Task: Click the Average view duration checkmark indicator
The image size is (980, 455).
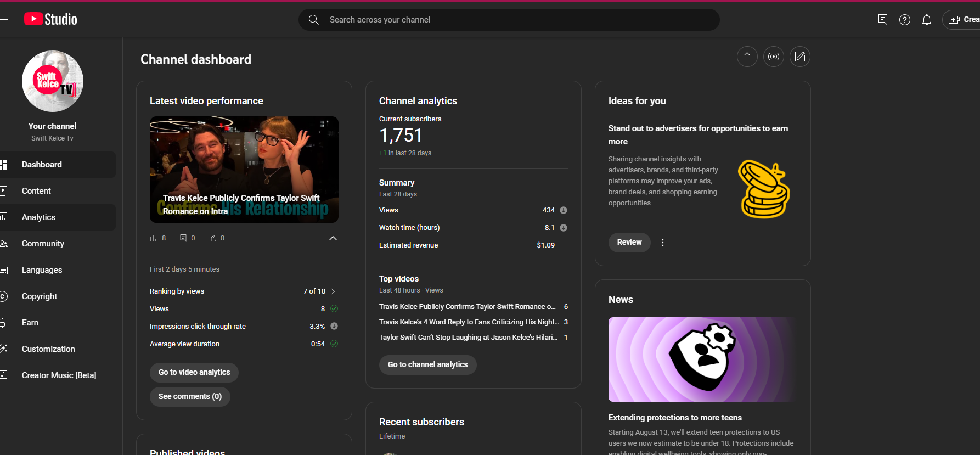Action: tap(334, 344)
